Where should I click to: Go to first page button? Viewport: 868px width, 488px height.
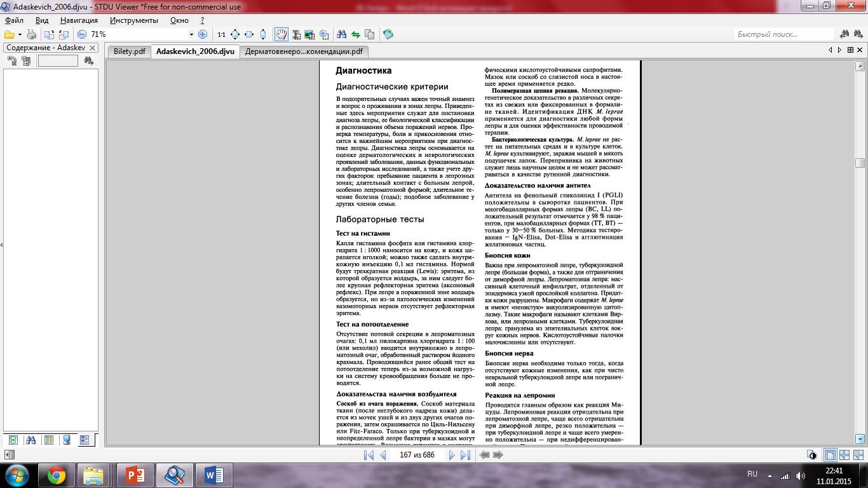pos(369,455)
